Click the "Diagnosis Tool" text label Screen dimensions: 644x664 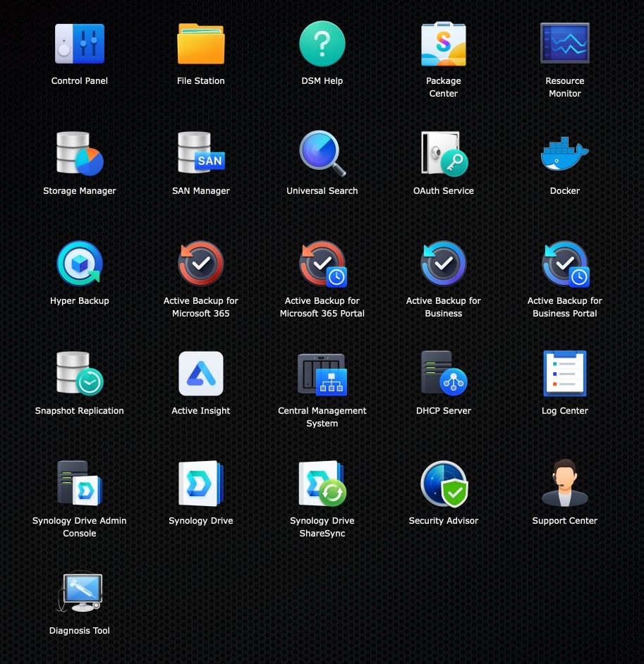coord(80,631)
